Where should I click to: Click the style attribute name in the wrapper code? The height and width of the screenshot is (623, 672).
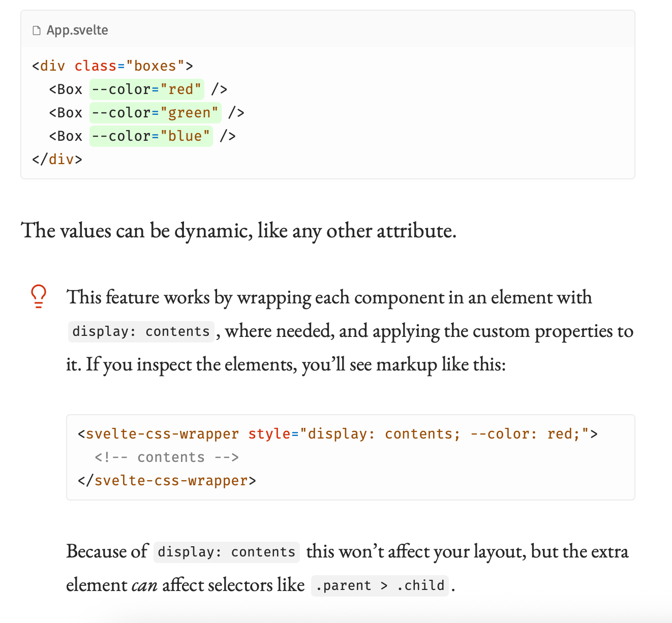(269, 434)
